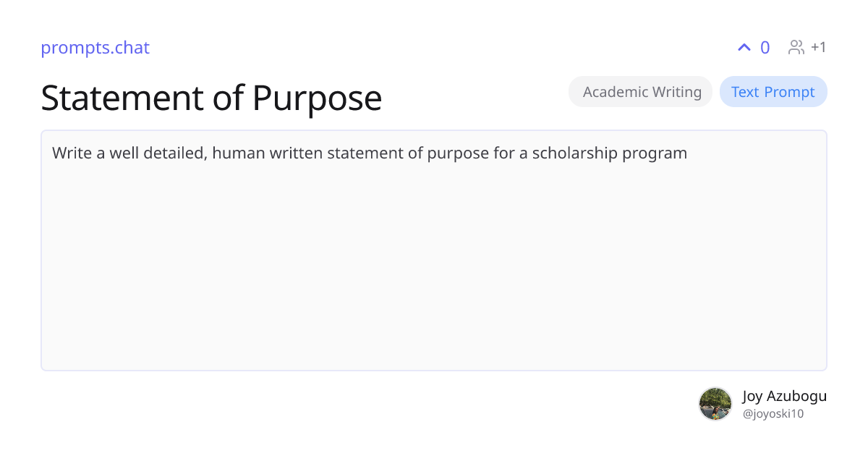The image size is (868, 456).
Task: Click the @joyoski10 username handle
Action: (x=773, y=414)
